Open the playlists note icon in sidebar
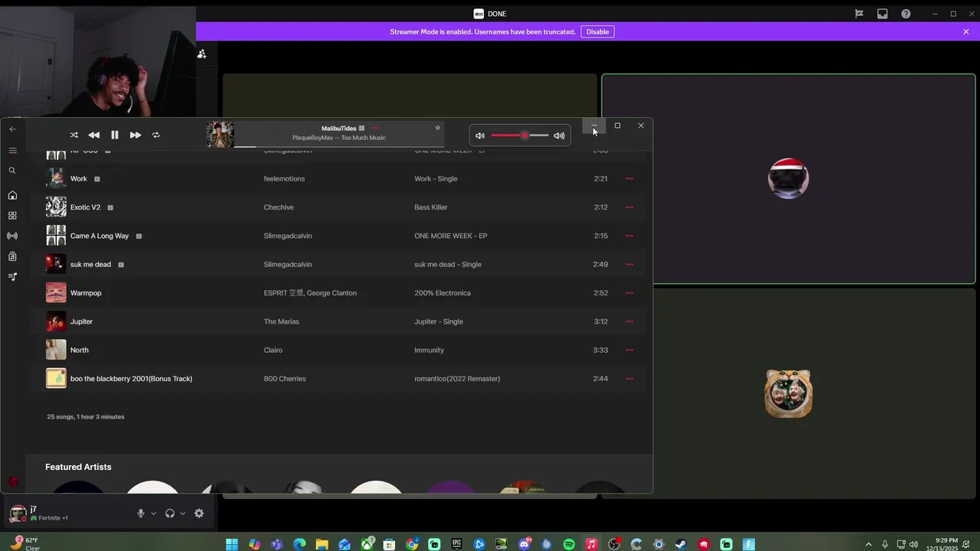The height and width of the screenshot is (551, 980). 12,276
